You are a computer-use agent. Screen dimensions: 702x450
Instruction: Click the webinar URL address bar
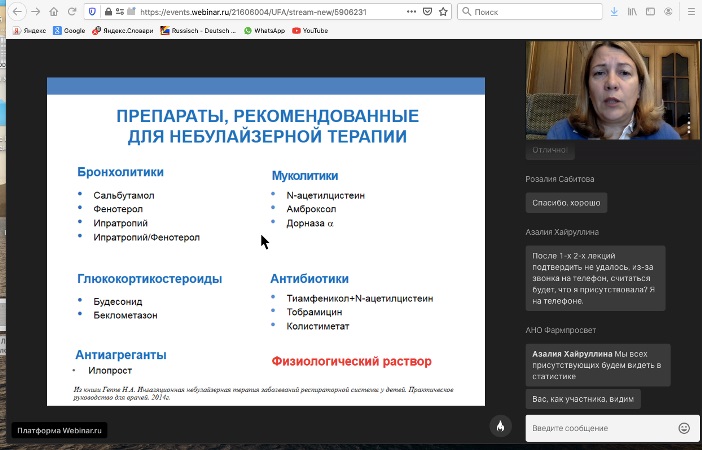[269, 12]
